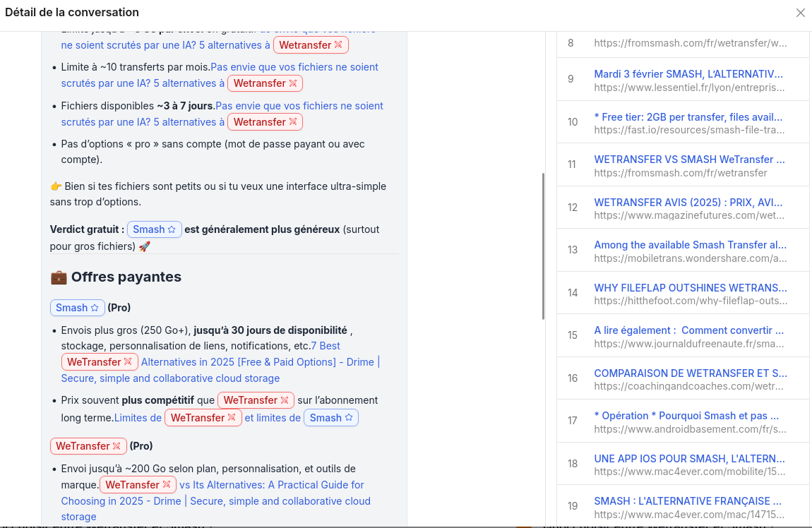The image size is (812, 528).
Task: Open source 12 'WETRANSFER AVIS (2025) : PRIX'
Action: tap(688, 203)
